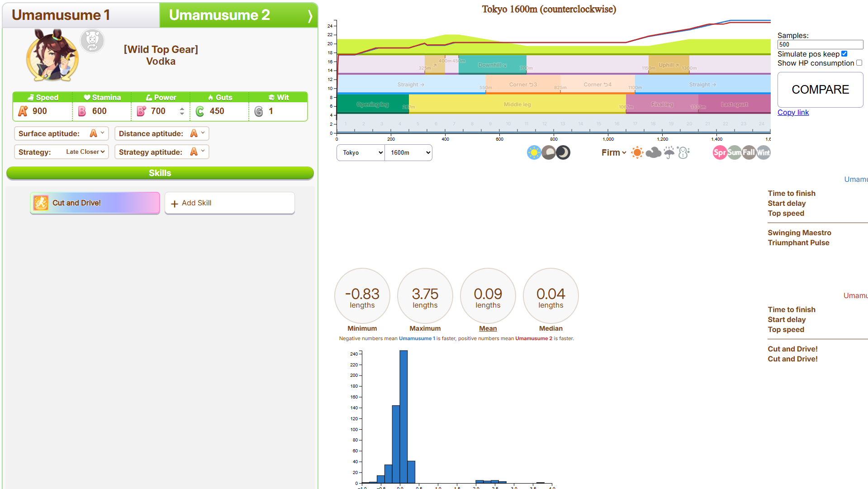
Task: Click the Middle leg phase segment
Action: [x=517, y=104]
